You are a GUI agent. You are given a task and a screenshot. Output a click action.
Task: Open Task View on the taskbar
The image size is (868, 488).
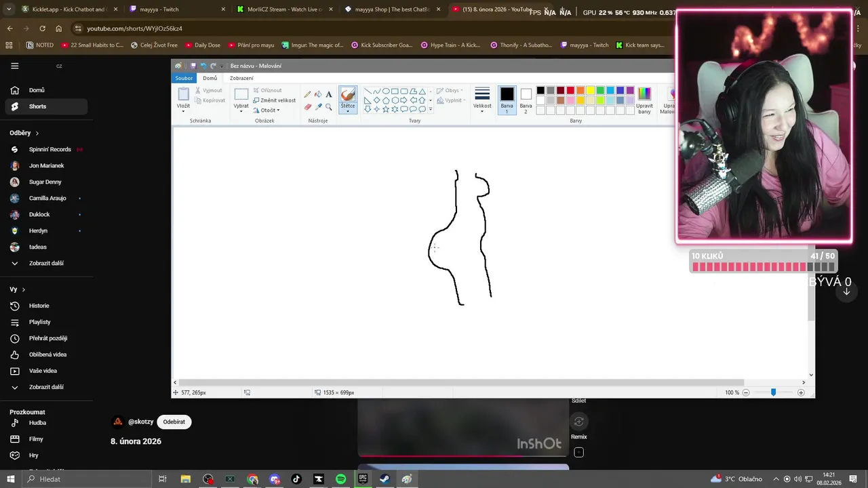pos(163,479)
